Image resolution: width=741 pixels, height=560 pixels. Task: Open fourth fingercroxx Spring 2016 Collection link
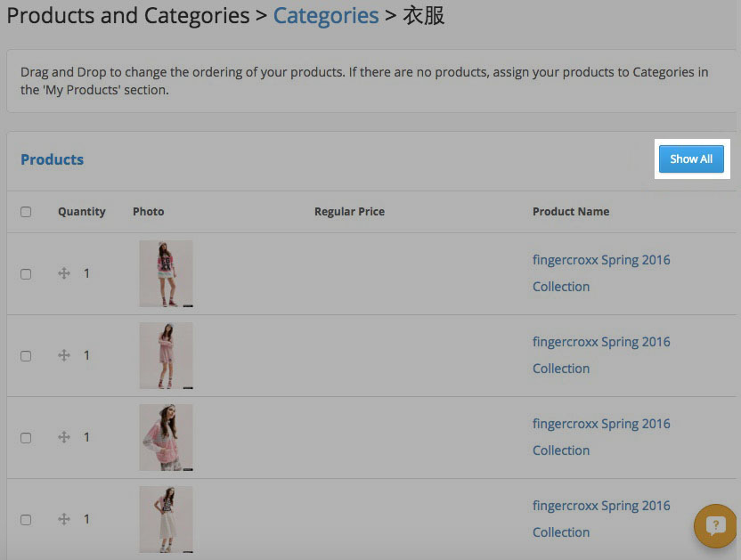point(601,519)
